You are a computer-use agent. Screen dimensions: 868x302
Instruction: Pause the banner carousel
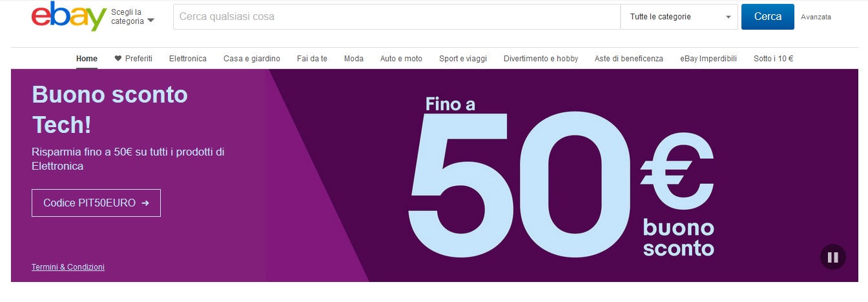coord(832,257)
